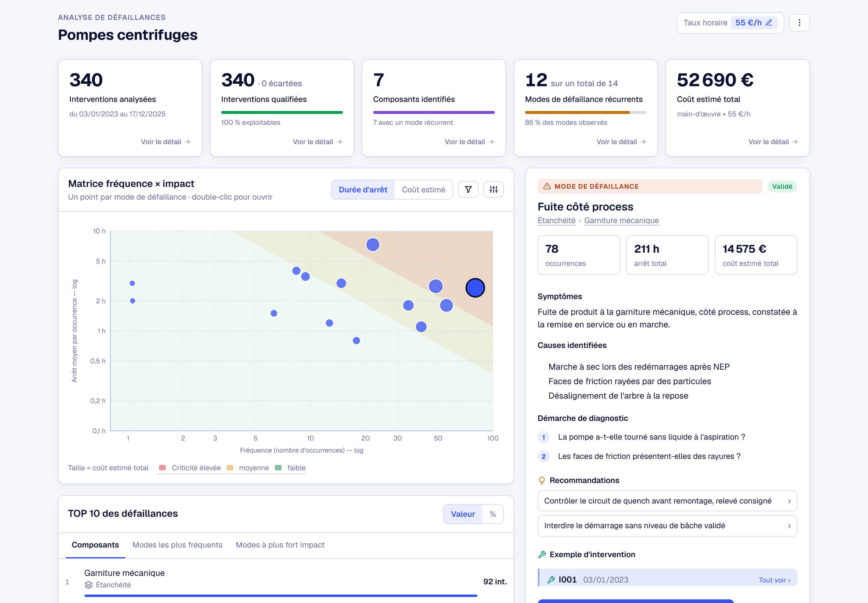Select the highlighted dark-outlined bubble in matrix
The height and width of the screenshot is (603, 868).
click(x=475, y=288)
